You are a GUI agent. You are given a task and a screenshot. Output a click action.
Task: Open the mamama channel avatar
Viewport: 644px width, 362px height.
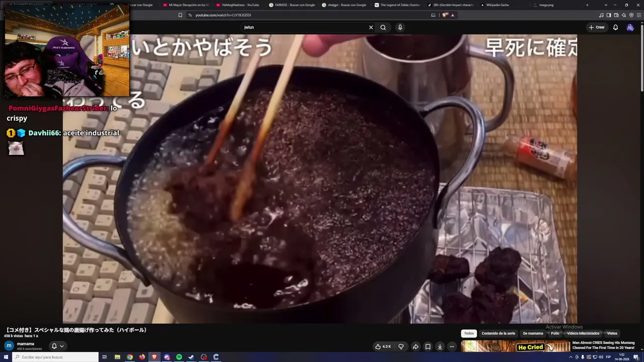tap(9, 346)
